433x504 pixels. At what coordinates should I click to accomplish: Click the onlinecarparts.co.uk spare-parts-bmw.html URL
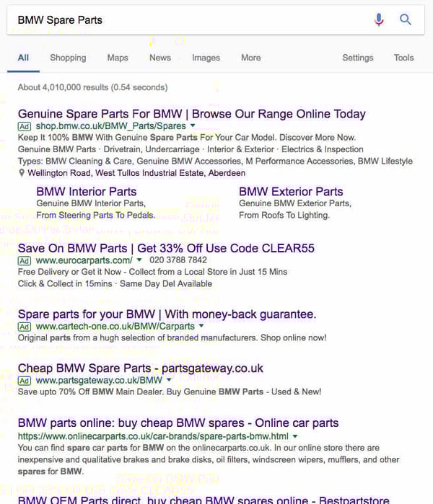153,436
